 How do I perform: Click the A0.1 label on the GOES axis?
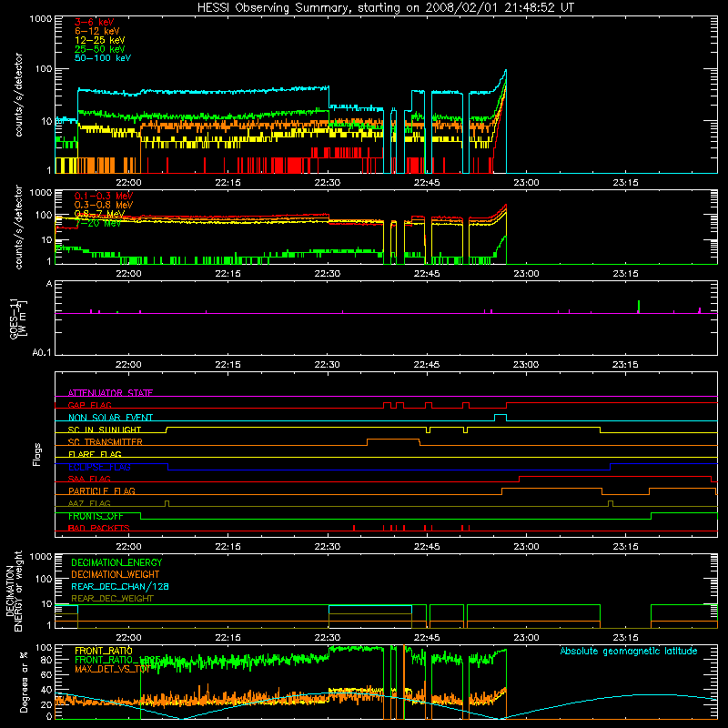(42, 353)
